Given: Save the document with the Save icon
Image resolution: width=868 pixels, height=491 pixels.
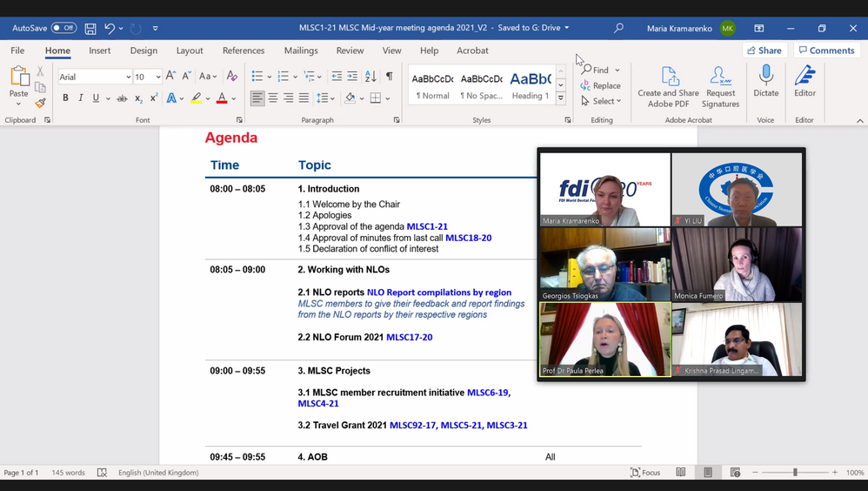Looking at the screenshot, I should click(90, 28).
